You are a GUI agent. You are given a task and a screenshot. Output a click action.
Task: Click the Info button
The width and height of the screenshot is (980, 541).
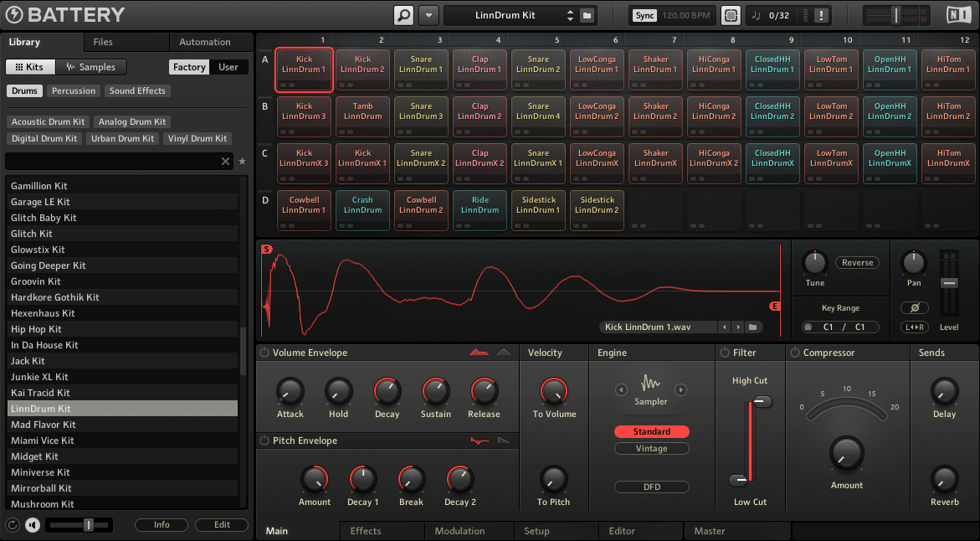click(162, 525)
